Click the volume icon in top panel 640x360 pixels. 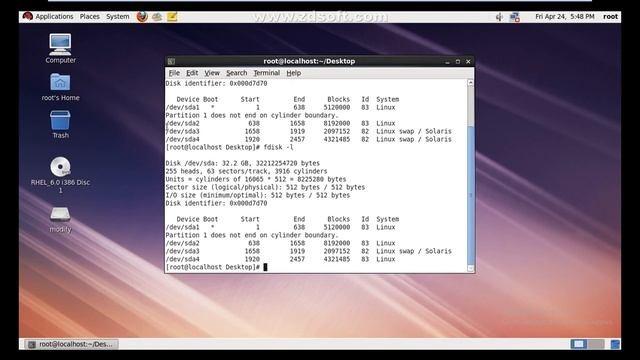499,17
